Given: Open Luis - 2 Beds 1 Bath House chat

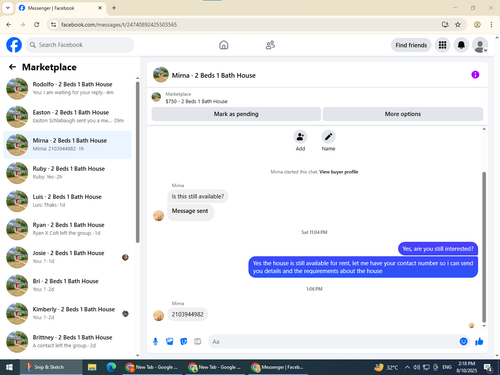Looking at the screenshot, I should 67,201.
